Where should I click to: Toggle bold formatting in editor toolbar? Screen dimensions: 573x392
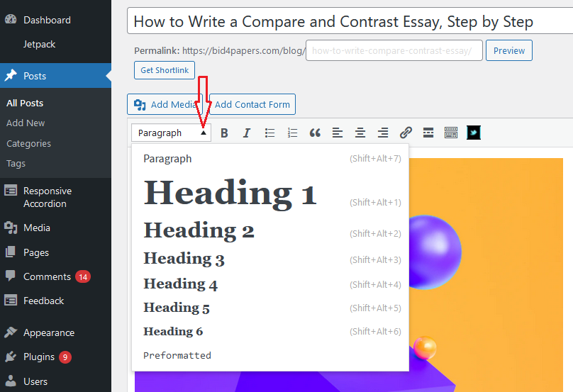[224, 133]
